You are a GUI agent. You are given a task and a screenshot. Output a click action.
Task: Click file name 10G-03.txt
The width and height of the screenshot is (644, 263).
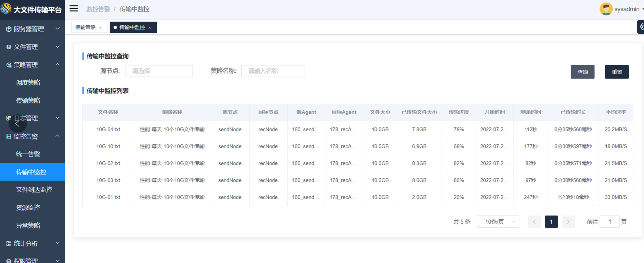pyautogui.click(x=108, y=180)
